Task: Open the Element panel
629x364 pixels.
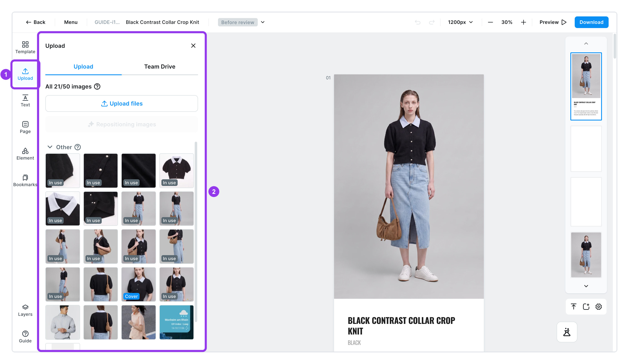Action: coord(25,154)
